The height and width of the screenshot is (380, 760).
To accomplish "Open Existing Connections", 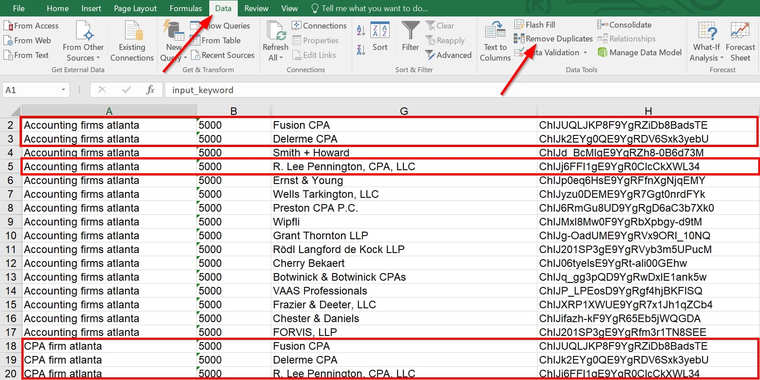I will (x=132, y=41).
